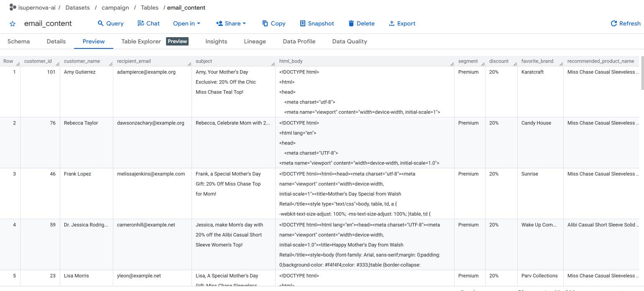Select the Preview tab
The height and width of the screenshot is (291, 644).
pos(94,41)
